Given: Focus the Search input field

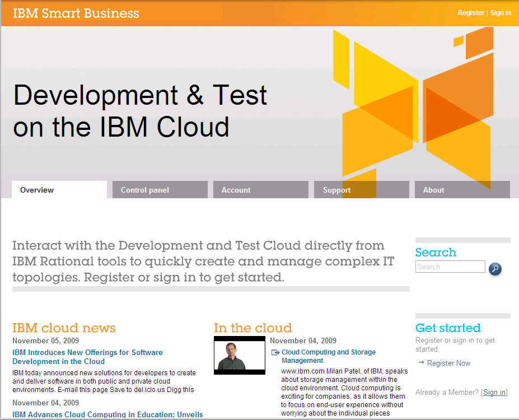Looking at the screenshot, I should [450, 267].
